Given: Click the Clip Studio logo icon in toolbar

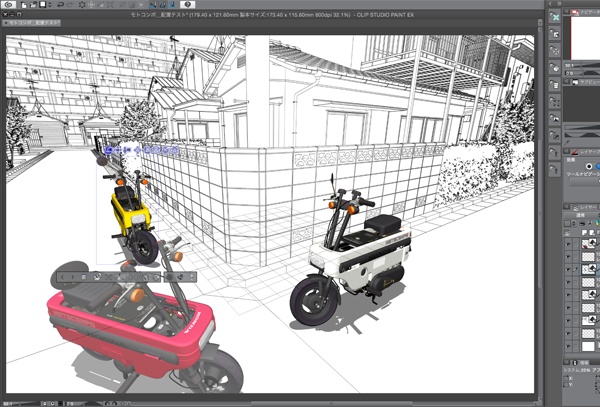Looking at the screenshot, I should 8,5.
